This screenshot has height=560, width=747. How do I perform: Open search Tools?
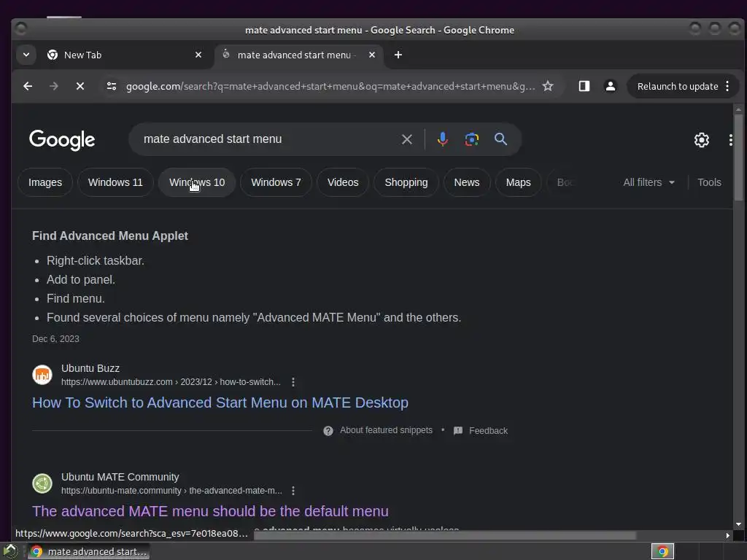click(709, 182)
